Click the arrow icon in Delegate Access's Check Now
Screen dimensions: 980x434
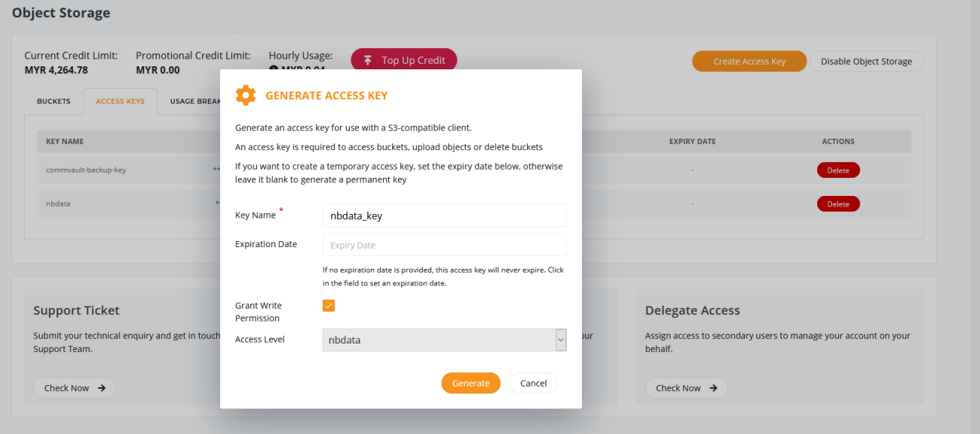713,388
